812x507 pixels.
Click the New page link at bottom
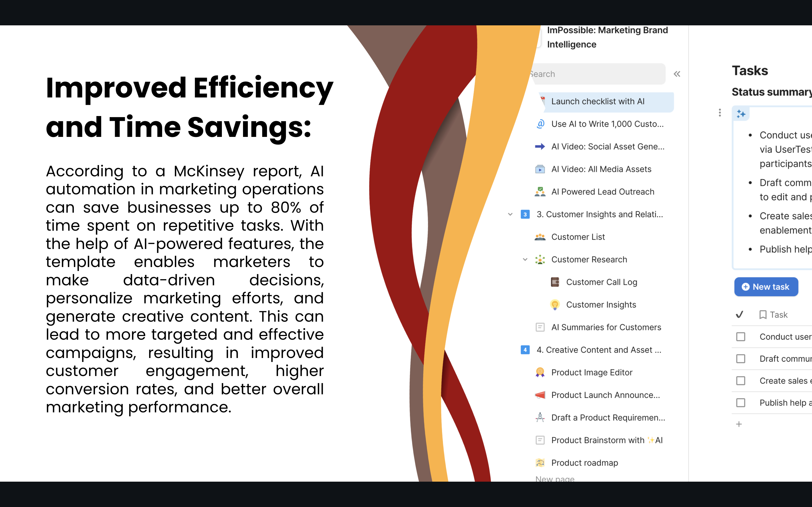tap(555, 479)
